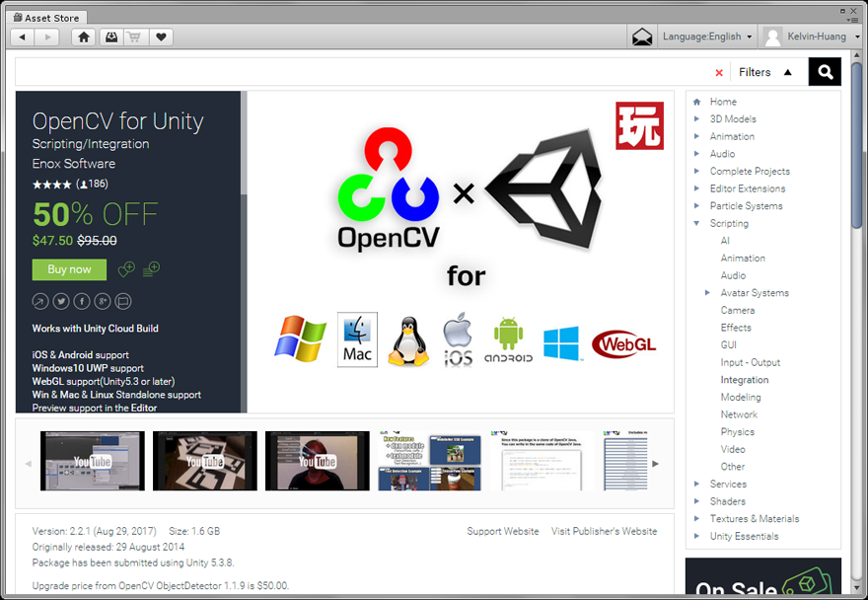Expand the Avatar Systems subcategory
The width and height of the screenshot is (868, 600).
(707, 292)
